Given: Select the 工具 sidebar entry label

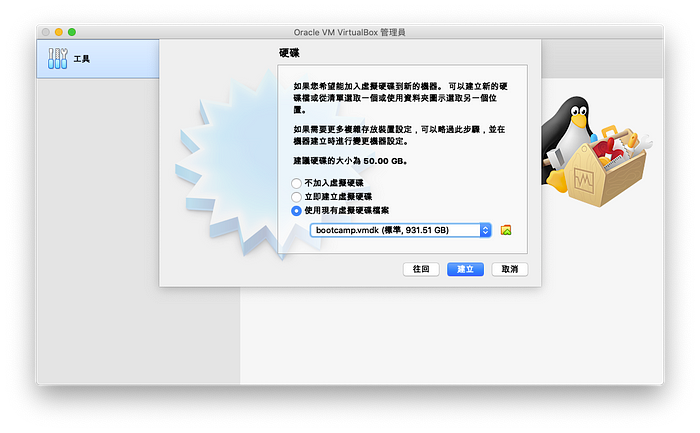Looking at the screenshot, I should (82, 59).
